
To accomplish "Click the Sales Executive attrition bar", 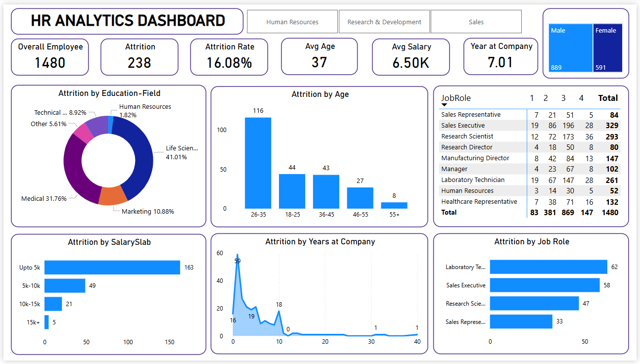I will [x=545, y=285].
